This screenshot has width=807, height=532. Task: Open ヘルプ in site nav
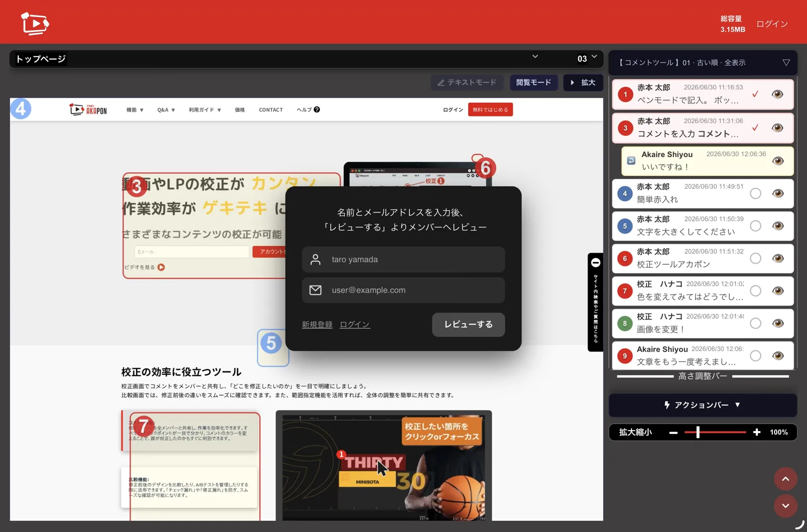(308, 109)
